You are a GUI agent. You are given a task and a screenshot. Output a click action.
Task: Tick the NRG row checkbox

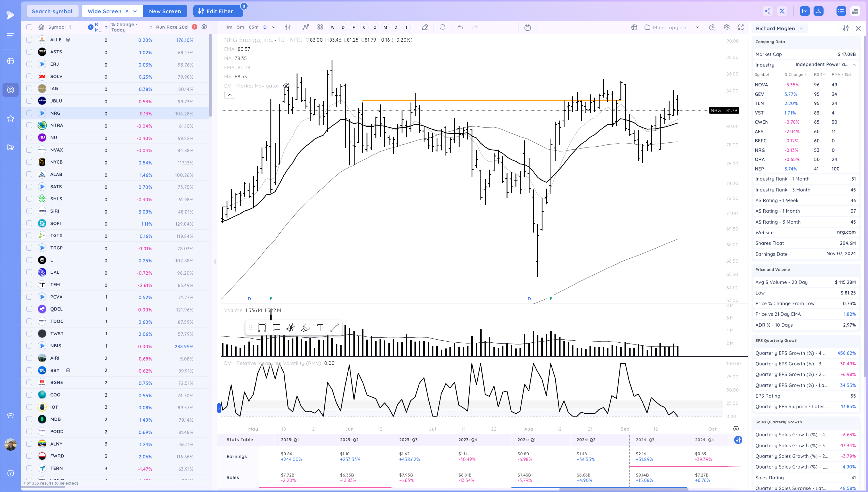[29, 113]
